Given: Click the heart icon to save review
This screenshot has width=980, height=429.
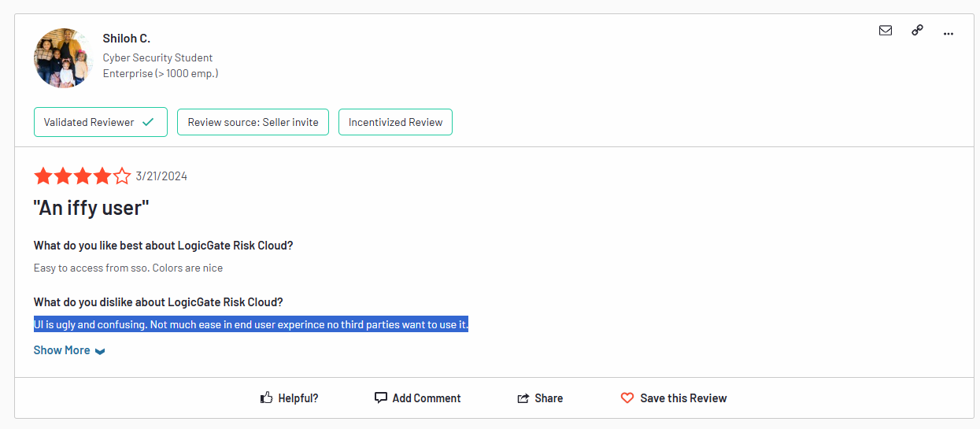Looking at the screenshot, I should (627, 398).
